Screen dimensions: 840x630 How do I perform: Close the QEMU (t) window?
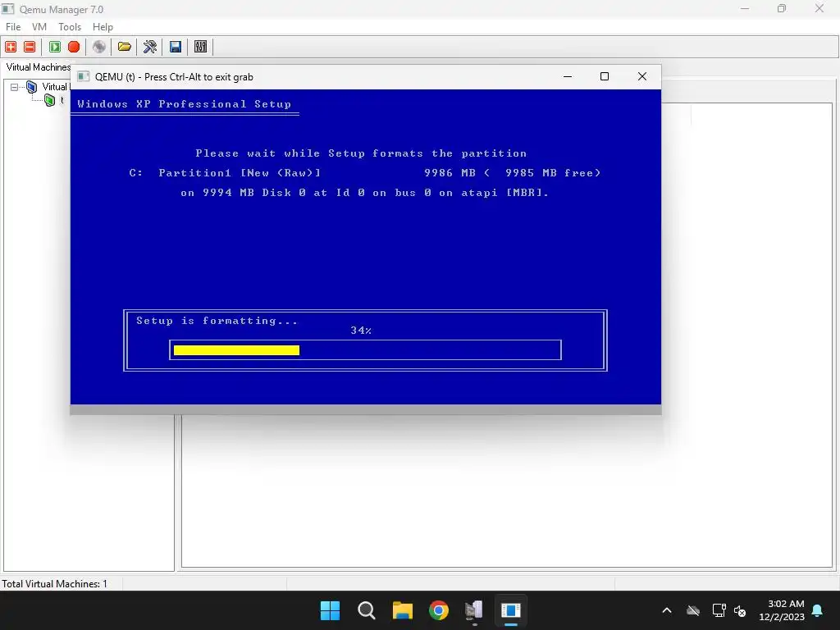click(x=641, y=76)
